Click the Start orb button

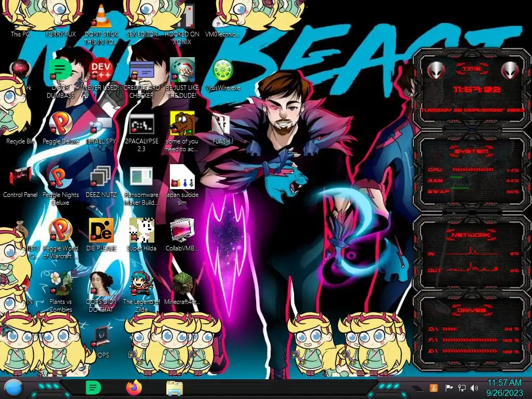(x=14, y=388)
